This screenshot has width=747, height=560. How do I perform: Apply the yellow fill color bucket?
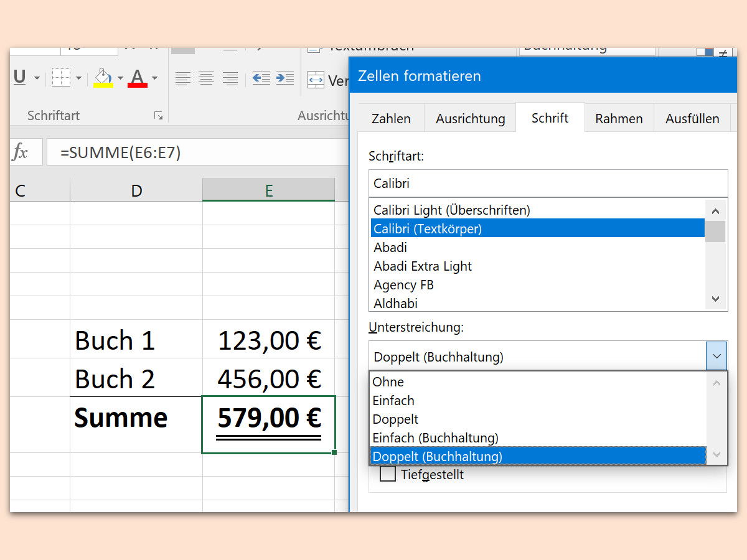[103, 78]
